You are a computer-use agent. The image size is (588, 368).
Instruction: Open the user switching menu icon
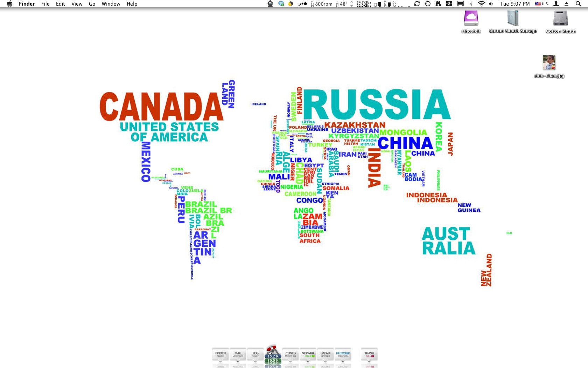tap(556, 4)
